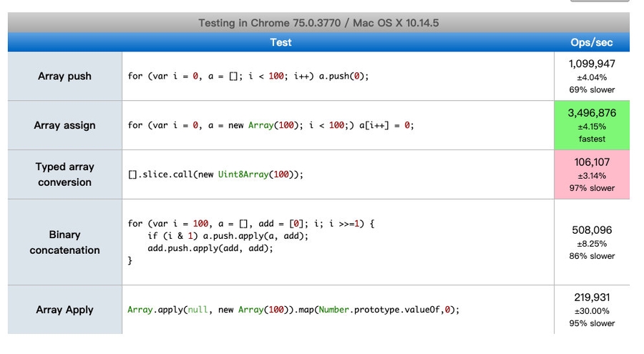Select the Array push row label
Image resolution: width=644 pixels, height=354 pixels.
click(x=65, y=77)
